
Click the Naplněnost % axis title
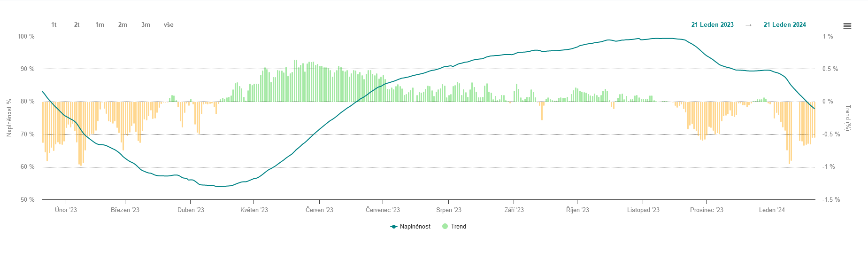pos(9,118)
